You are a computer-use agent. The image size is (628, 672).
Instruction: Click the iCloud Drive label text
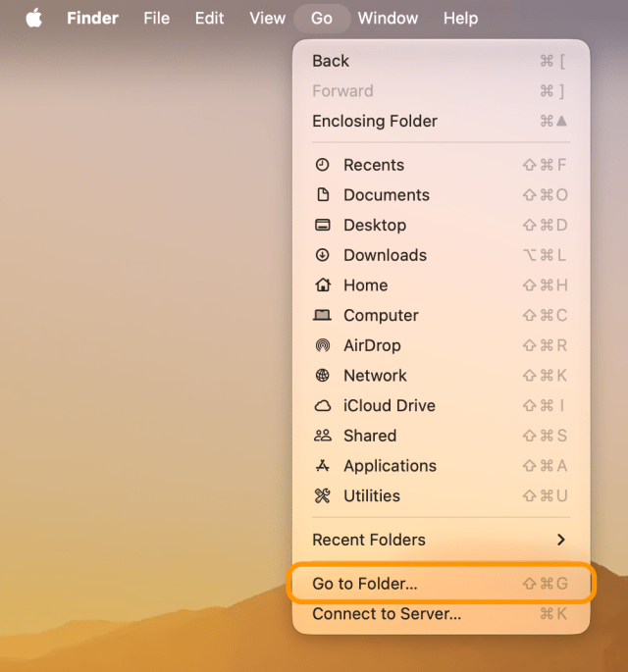[390, 405]
